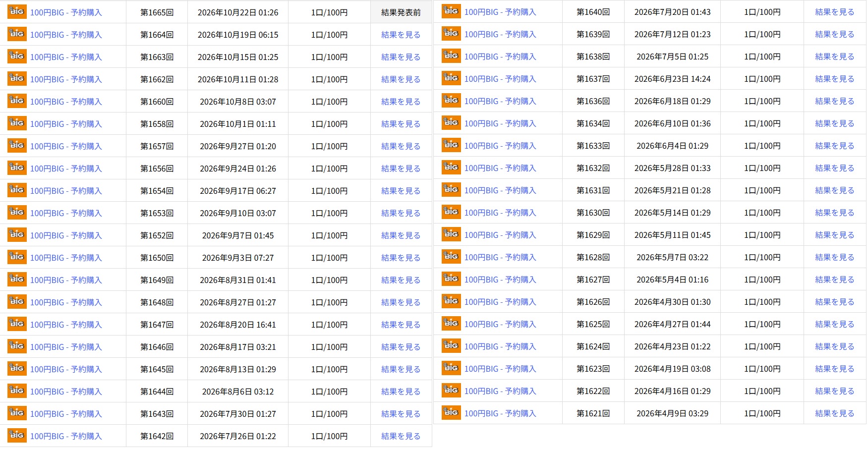This screenshot has height=450, width=868.
Task: Click the BIG logo beside 第1634回
Action: point(451,123)
